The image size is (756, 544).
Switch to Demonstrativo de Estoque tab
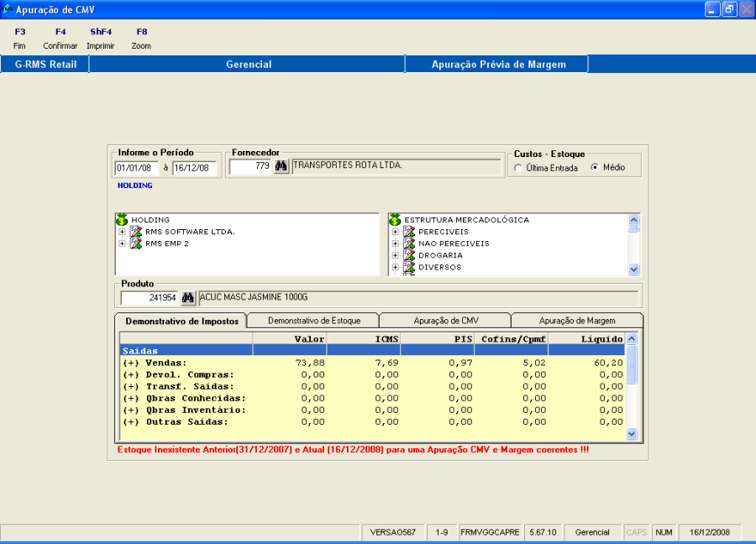314,321
